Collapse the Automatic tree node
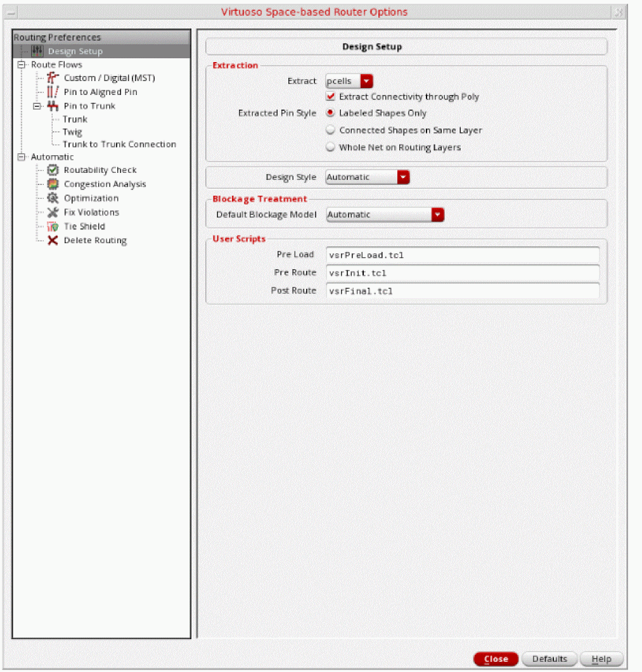Viewport: 642px width, 672px height. (x=21, y=157)
